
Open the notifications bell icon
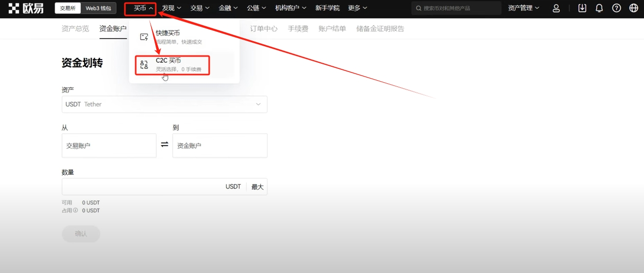click(x=599, y=8)
